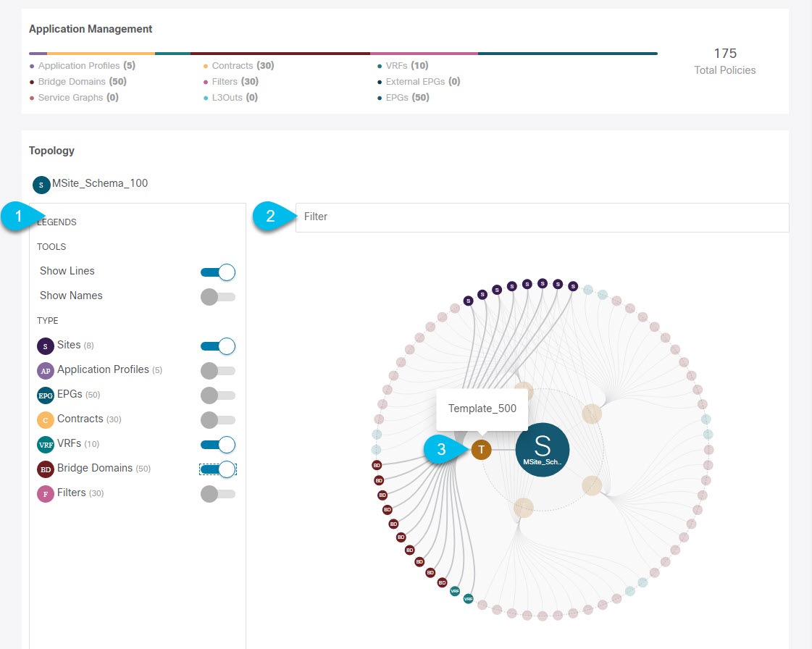Click the MSite_Schema_100 schema name
The image size is (812, 649).
(100, 183)
